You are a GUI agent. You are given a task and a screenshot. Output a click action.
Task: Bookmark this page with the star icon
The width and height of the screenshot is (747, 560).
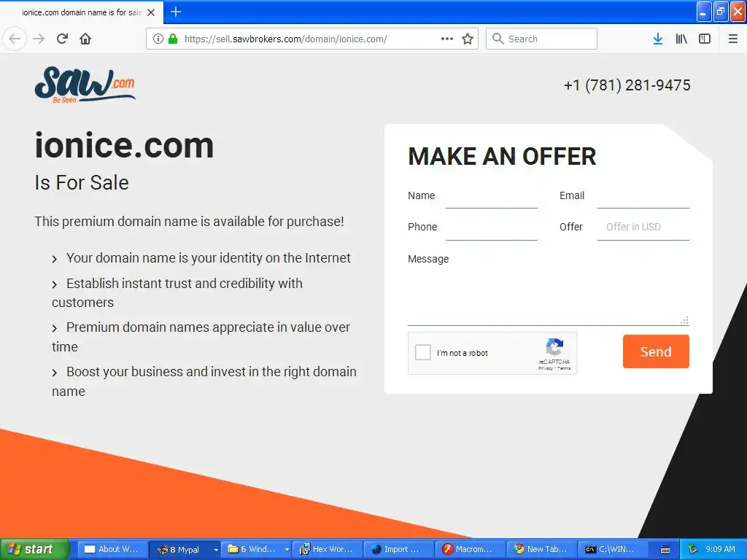point(468,39)
